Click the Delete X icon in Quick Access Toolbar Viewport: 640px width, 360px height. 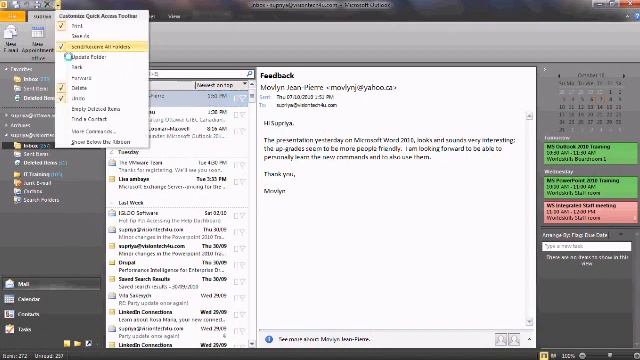click(47, 4)
